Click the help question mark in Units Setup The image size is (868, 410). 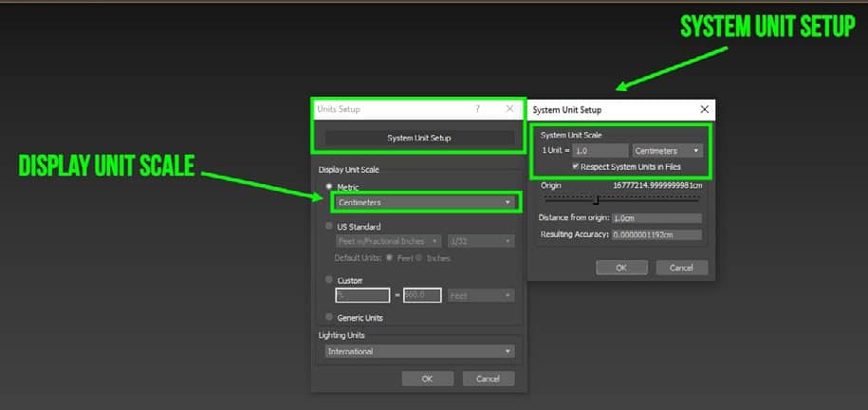(x=477, y=109)
